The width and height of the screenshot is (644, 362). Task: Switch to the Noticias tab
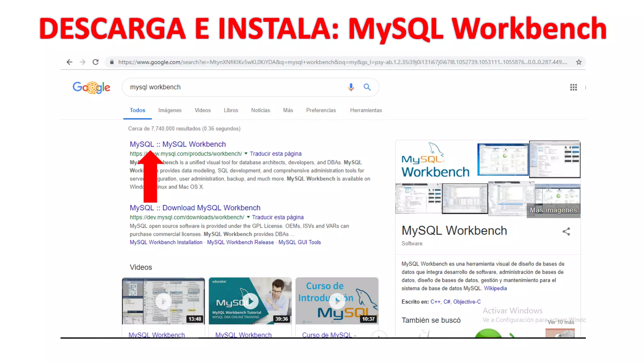point(260,110)
